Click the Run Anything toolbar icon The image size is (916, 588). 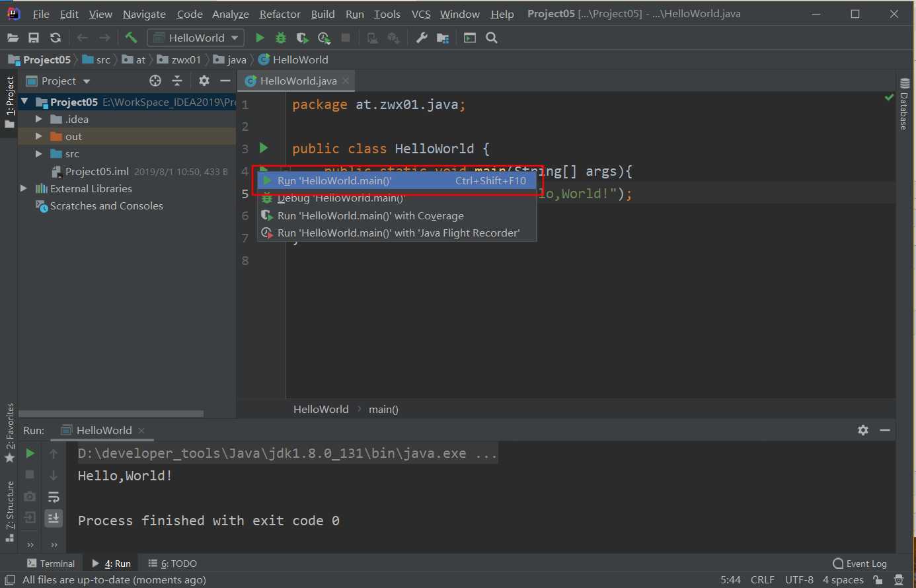tap(470, 38)
